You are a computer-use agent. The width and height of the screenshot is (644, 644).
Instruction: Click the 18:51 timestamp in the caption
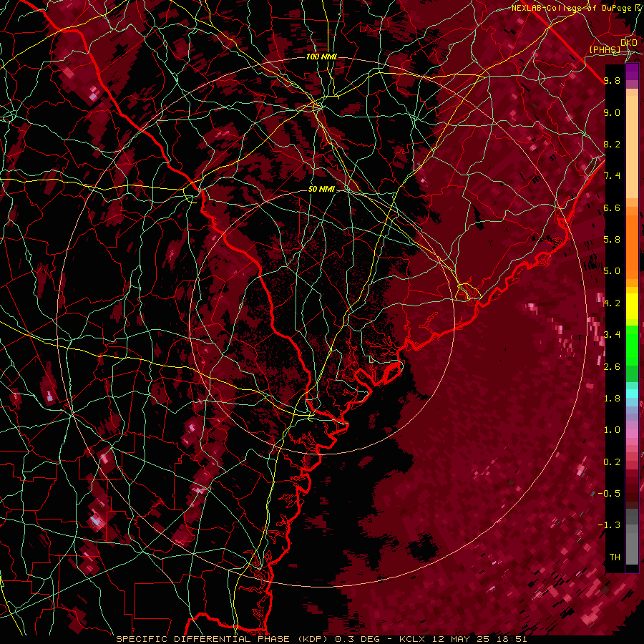coord(512,639)
